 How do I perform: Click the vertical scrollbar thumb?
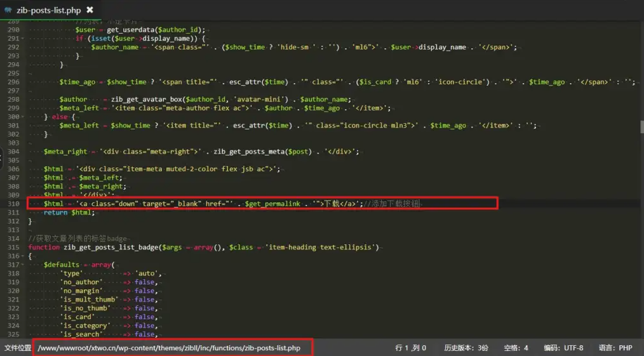(641, 127)
